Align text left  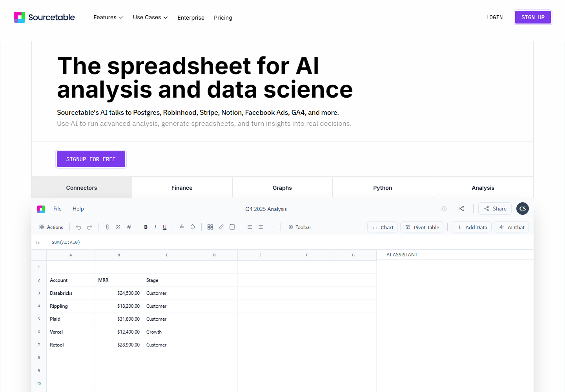coord(250,227)
